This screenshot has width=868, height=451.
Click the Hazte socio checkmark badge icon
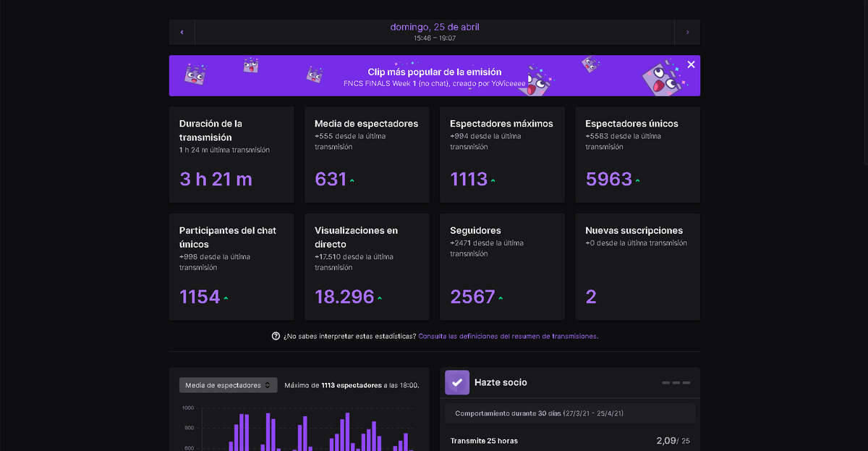[x=457, y=382]
